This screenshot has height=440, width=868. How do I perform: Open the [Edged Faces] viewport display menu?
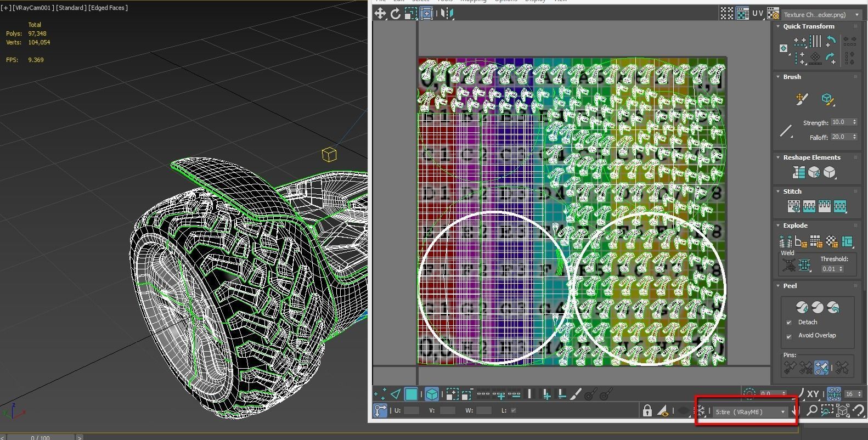tap(108, 8)
